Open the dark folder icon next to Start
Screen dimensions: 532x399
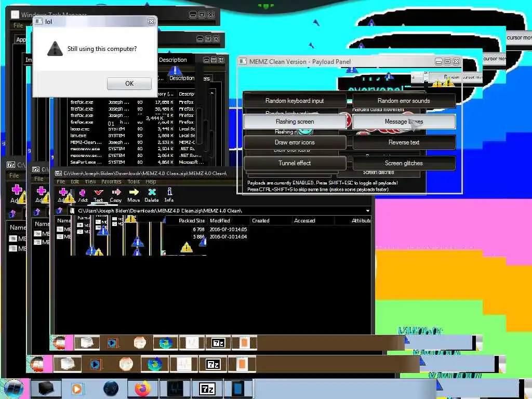(x=46, y=389)
